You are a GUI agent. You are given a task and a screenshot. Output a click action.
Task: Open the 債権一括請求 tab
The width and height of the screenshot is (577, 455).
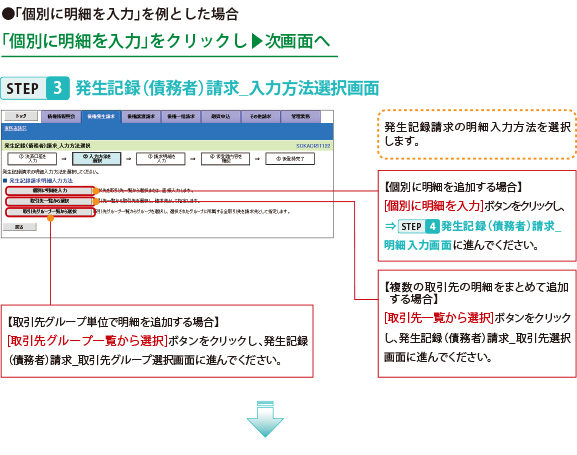point(181,117)
